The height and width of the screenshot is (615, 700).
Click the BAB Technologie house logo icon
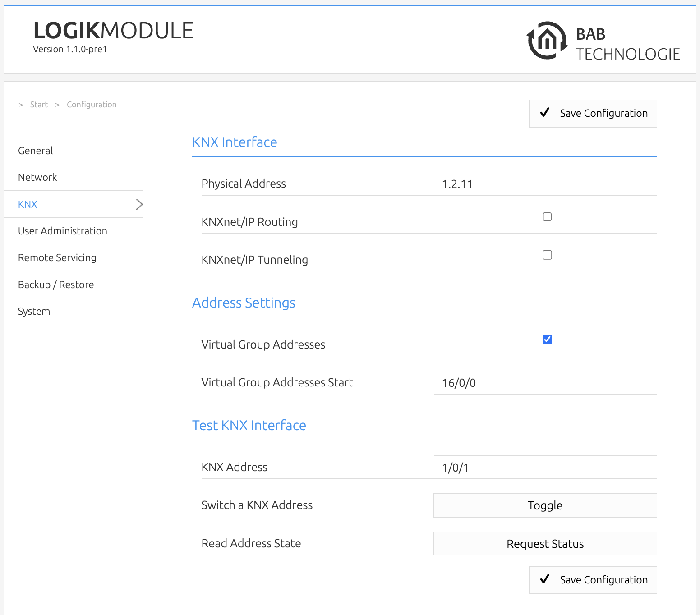(x=547, y=41)
